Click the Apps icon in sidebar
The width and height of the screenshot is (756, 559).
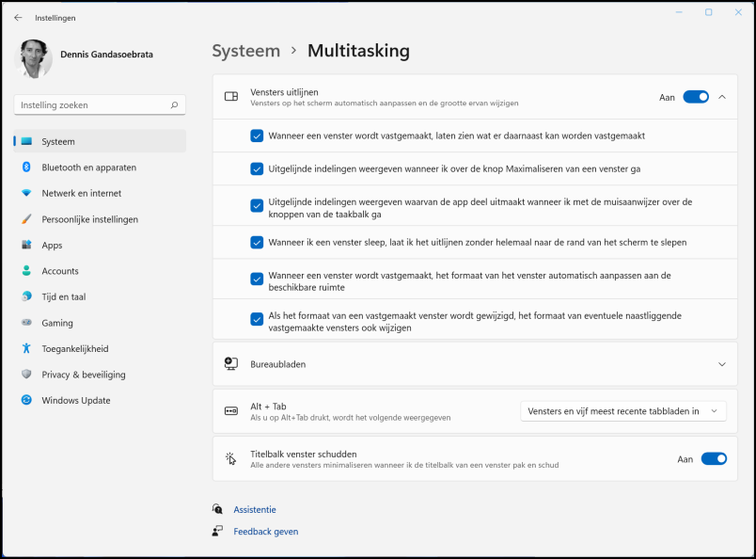26,245
